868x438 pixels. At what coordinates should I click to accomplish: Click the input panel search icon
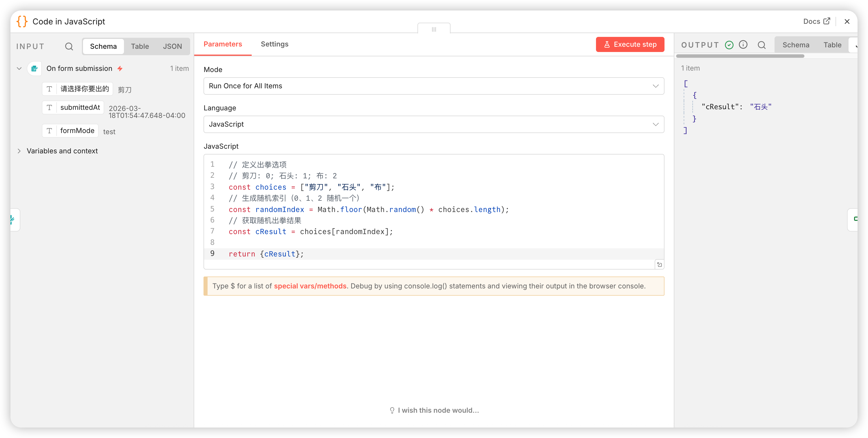[69, 46]
